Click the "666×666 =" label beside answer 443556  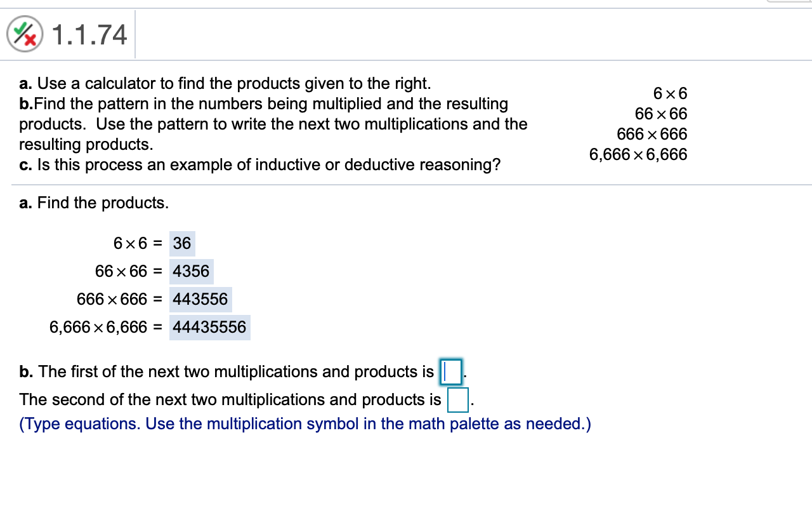tap(120, 299)
